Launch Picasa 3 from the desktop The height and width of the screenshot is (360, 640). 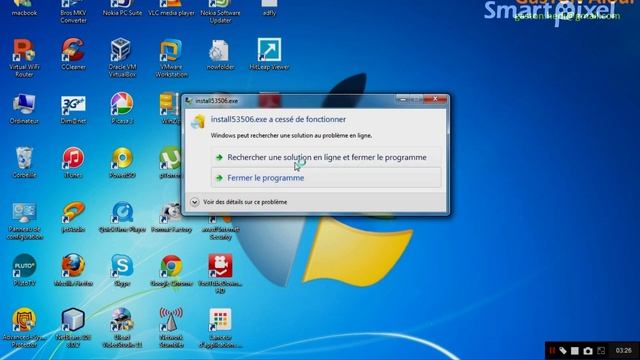122,109
